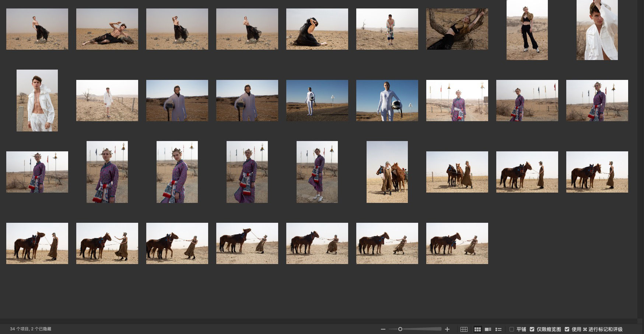Click the minus icon to shrink thumbnails

click(x=383, y=329)
